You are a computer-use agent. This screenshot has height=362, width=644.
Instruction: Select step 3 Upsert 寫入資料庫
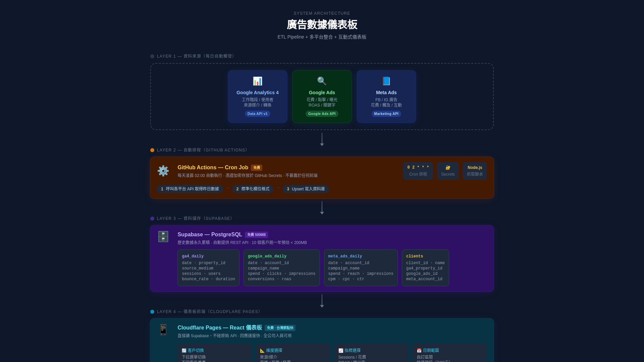[306, 189]
